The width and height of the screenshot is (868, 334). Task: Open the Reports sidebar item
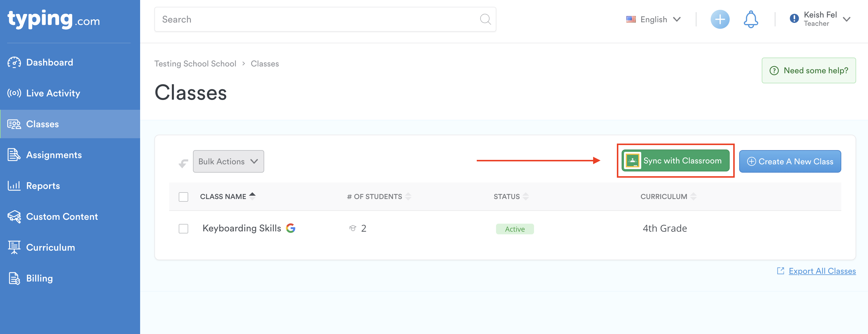click(43, 186)
